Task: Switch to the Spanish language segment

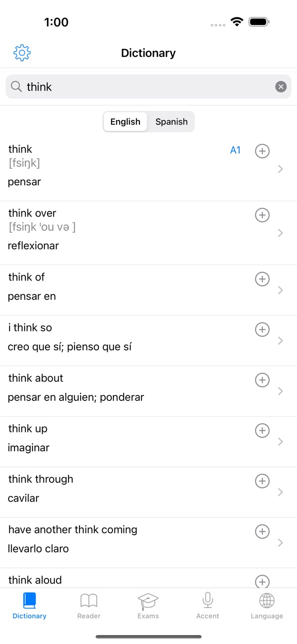Action: [171, 122]
